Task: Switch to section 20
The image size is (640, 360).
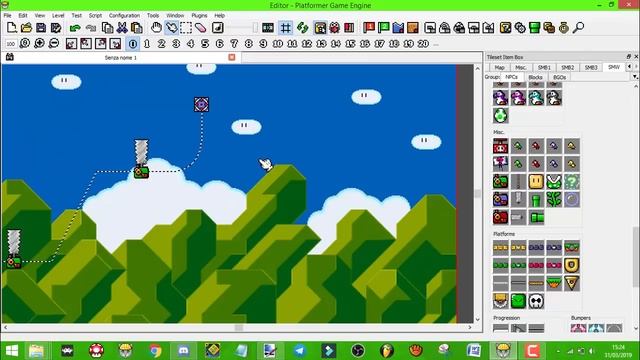Action: pos(423,44)
